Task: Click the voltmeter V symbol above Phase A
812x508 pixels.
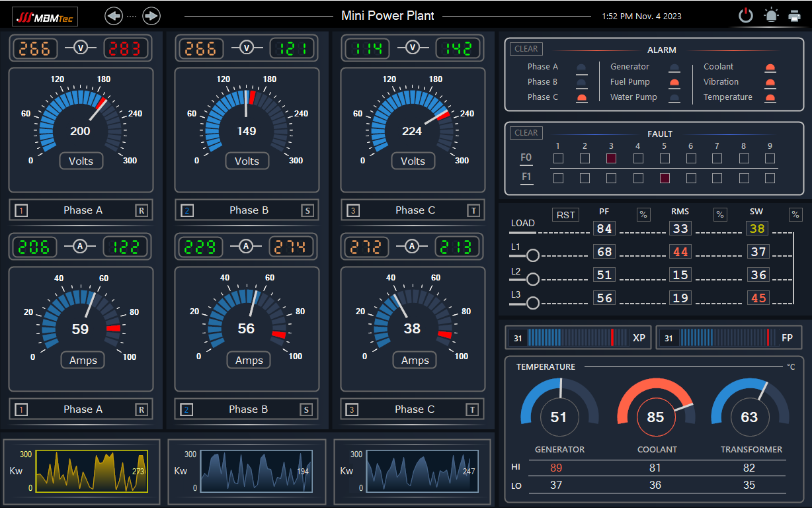Action: click(x=81, y=48)
